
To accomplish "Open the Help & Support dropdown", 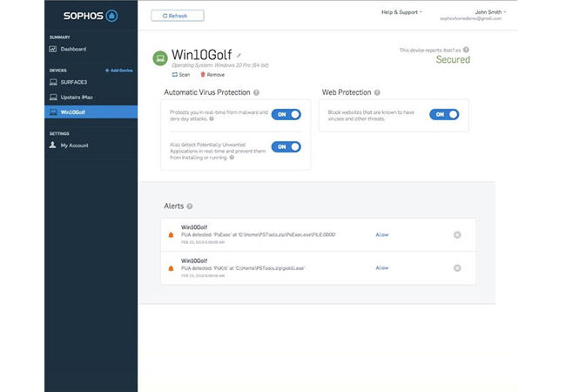I will coord(401,12).
